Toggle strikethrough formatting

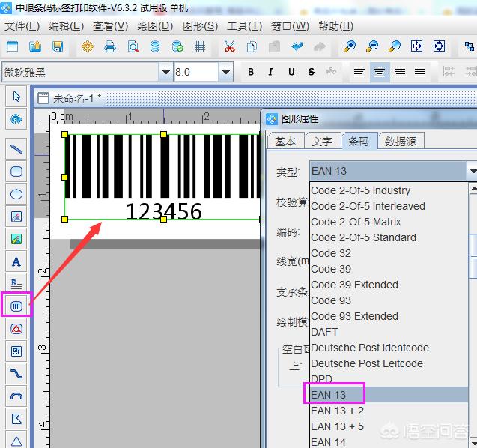(312, 72)
